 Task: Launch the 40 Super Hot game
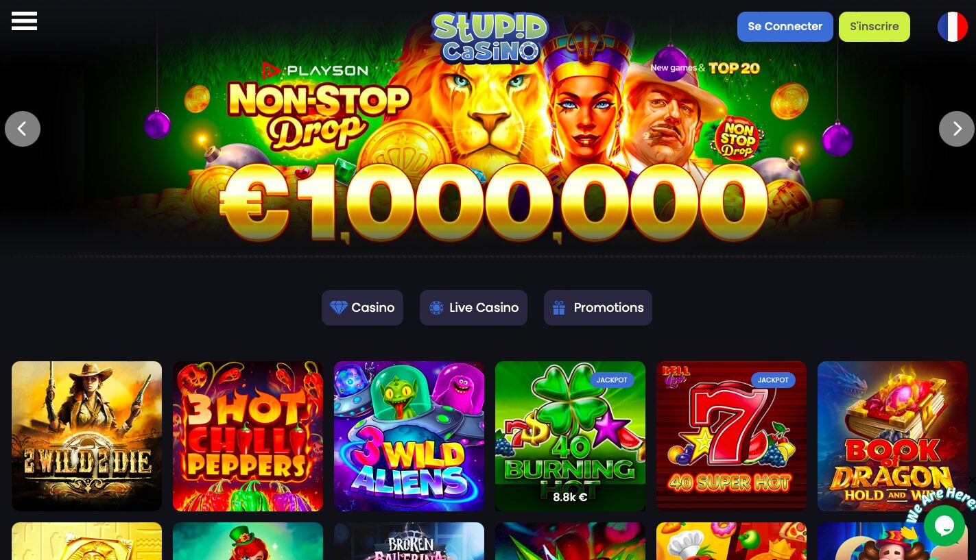tap(731, 436)
